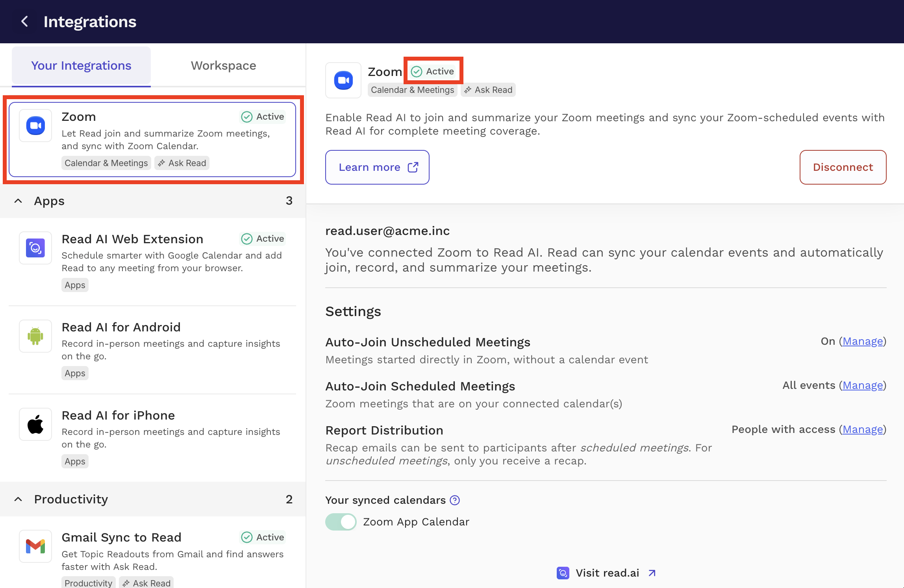Click the Android robot icon

(35, 336)
